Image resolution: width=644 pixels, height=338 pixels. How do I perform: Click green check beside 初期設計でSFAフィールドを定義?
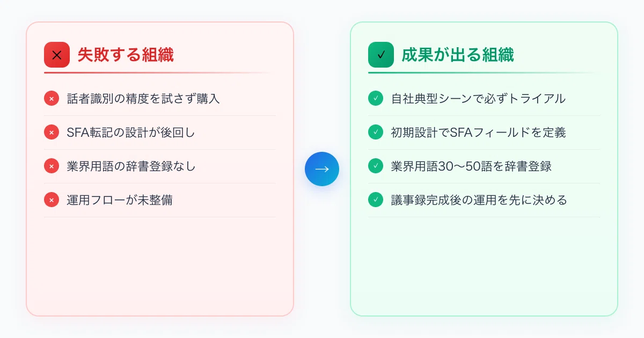tap(376, 133)
